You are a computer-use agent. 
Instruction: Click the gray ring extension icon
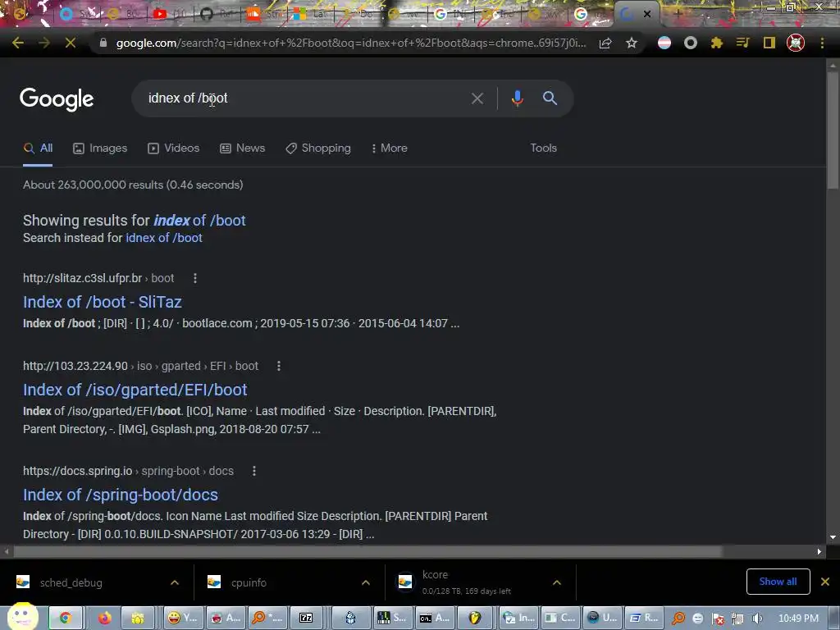click(x=691, y=43)
